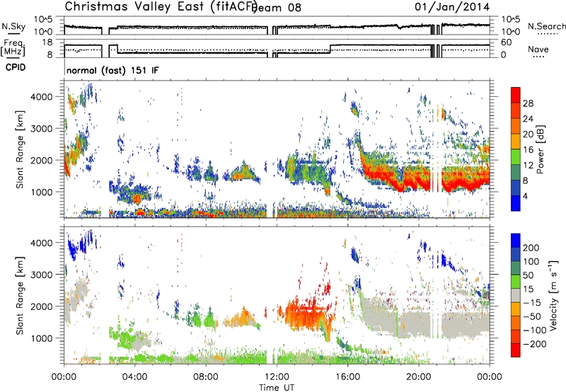Image resolution: width=566 pixels, height=392 pixels.
Task: Click the 'Beam 08' label
Action: [277, 7]
